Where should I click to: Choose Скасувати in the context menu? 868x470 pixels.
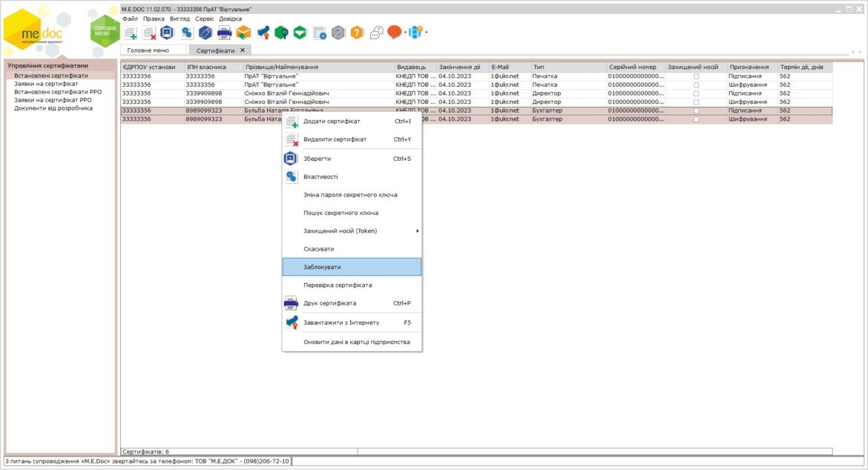coord(352,249)
